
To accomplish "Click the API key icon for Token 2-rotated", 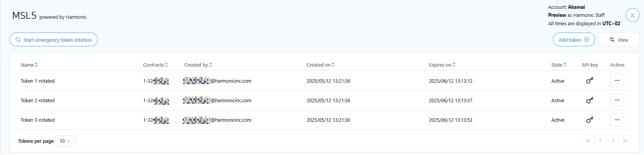I will coord(589,100).
